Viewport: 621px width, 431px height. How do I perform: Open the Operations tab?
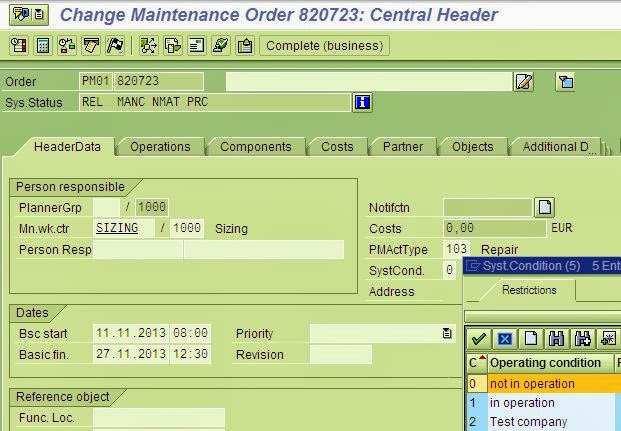point(160,147)
